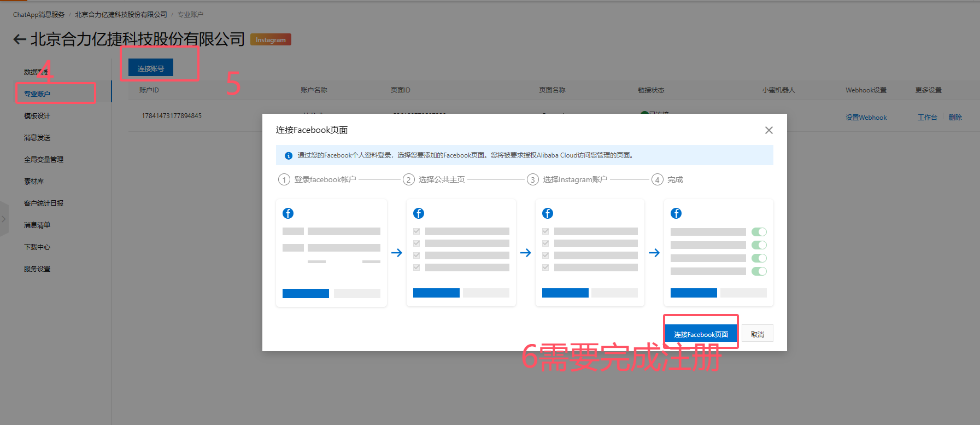Open 数据概览 in the sidebar

click(37, 72)
